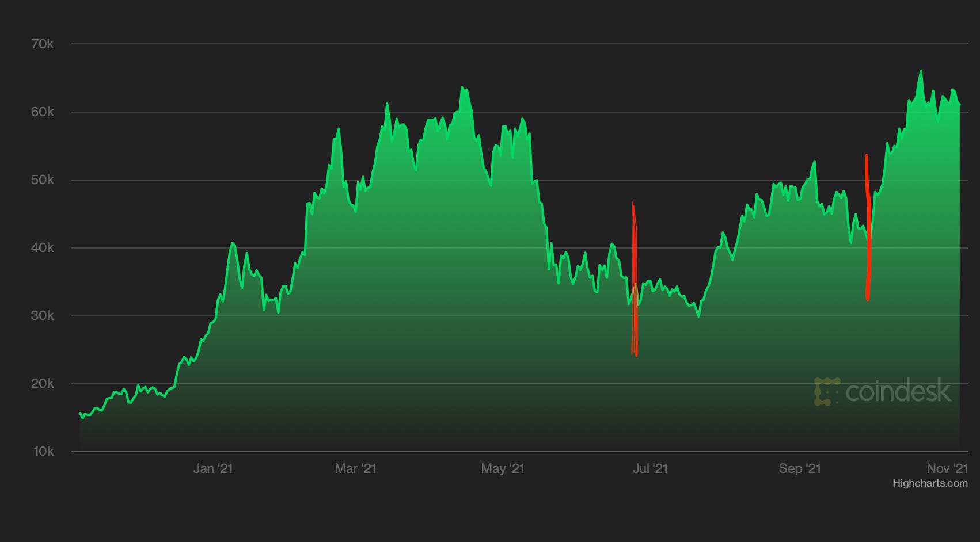The image size is (980, 542).
Task: Click the 20k y-axis label
Action: pyautogui.click(x=42, y=384)
